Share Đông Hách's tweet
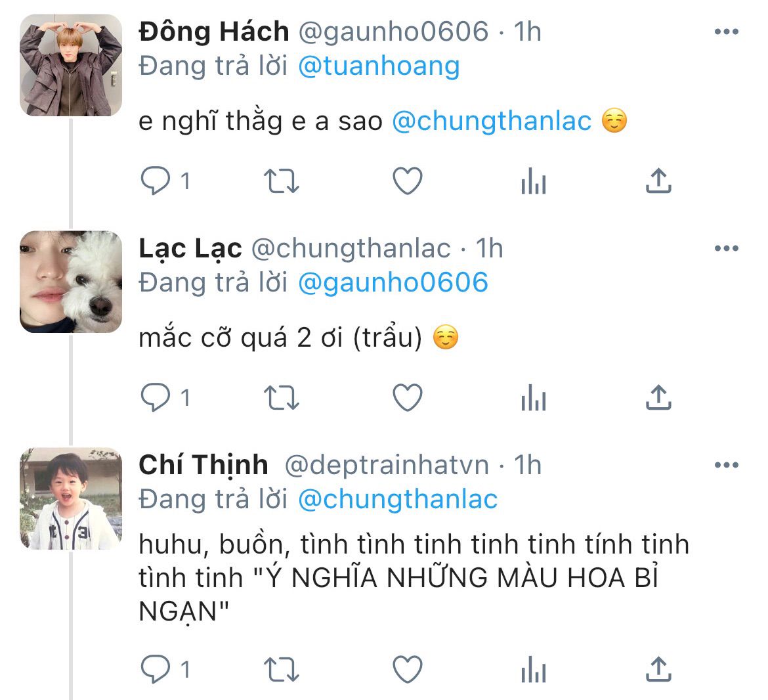The image size is (768, 700). click(x=658, y=181)
